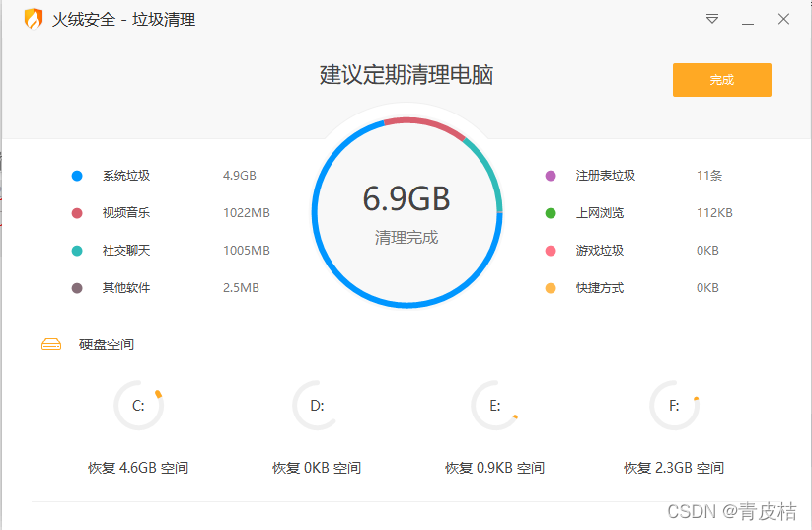Select the C: drive ring indicator
The image size is (812, 530).
coord(138,405)
